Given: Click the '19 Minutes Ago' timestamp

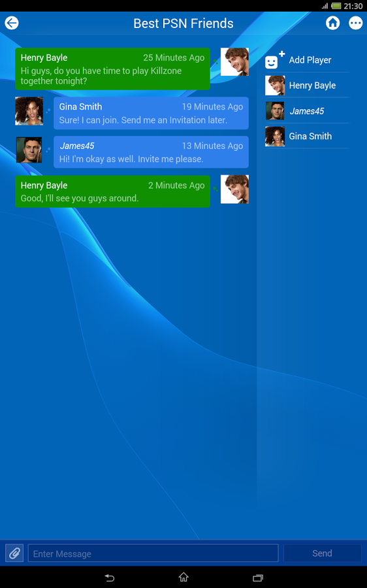Looking at the screenshot, I should pyautogui.click(x=212, y=107).
